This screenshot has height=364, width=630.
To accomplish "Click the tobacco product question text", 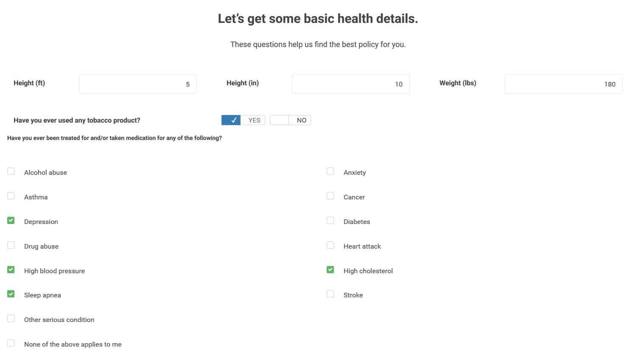I will point(77,120).
